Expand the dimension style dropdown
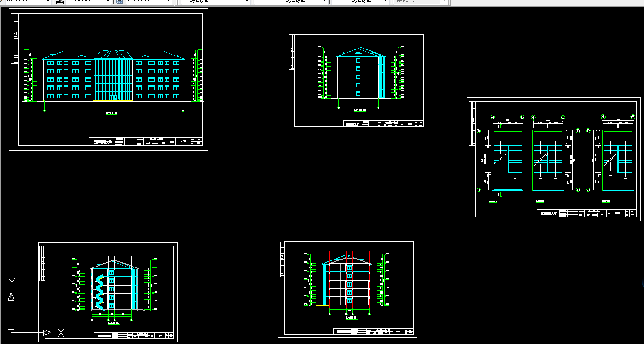This screenshot has width=644, height=344. [107, 1]
